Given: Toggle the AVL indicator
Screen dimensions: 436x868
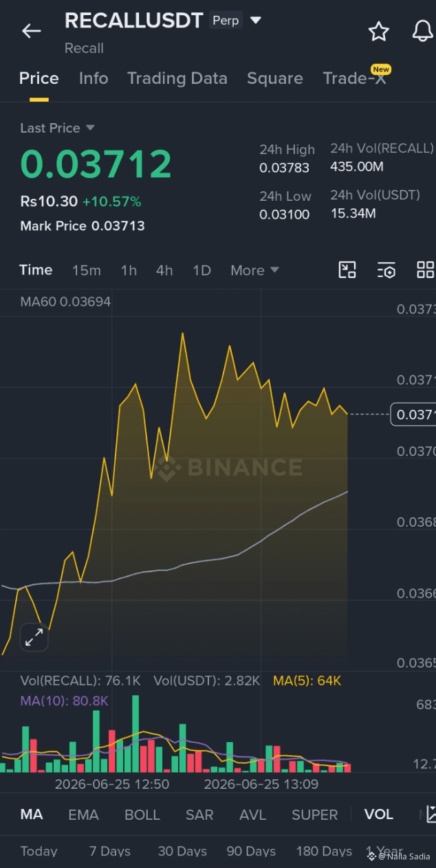Looking at the screenshot, I should click(252, 815).
